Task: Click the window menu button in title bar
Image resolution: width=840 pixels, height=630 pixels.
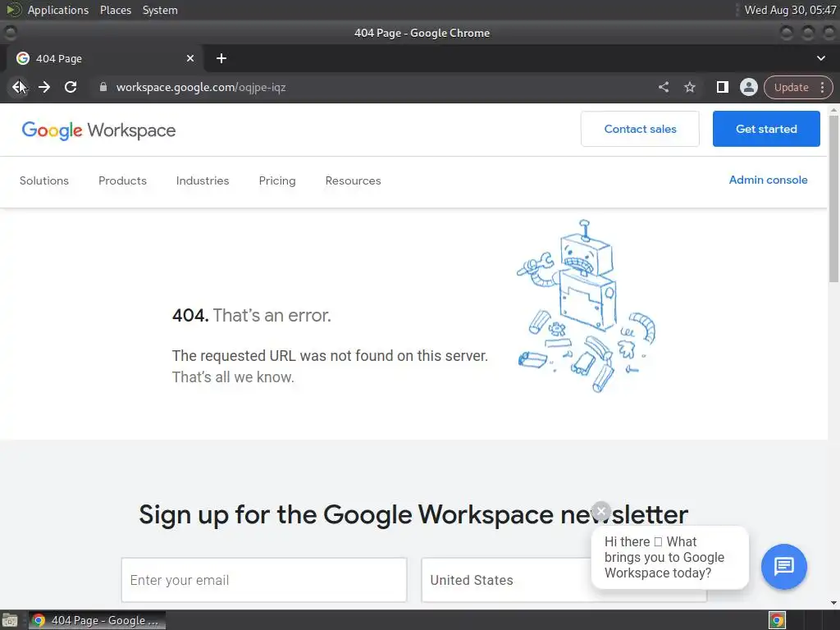Action: pyautogui.click(x=10, y=33)
